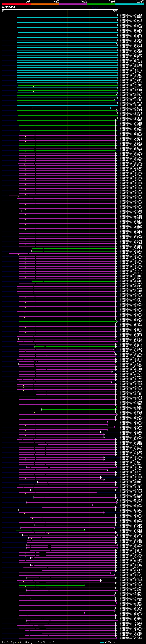Image resolution: width=146 pixels, height=644 pixels.
Task: Click hit UniRef100_Q86M12
Action: coord(131,537)
